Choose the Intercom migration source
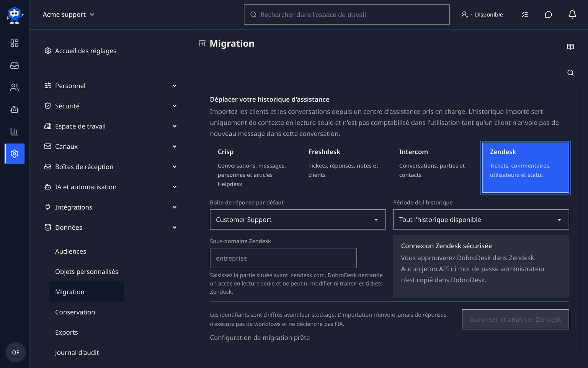This screenshot has width=588, height=368. pyautogui.click(x=435, y=168)
